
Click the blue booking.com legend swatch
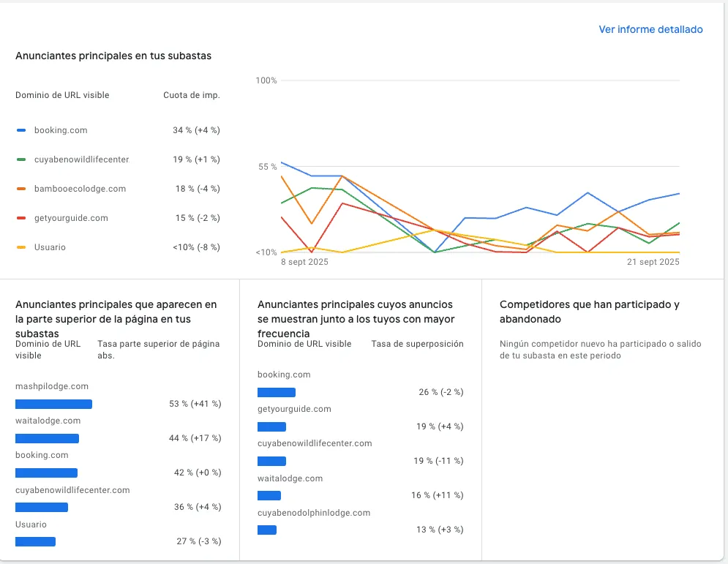pos(21,130)
